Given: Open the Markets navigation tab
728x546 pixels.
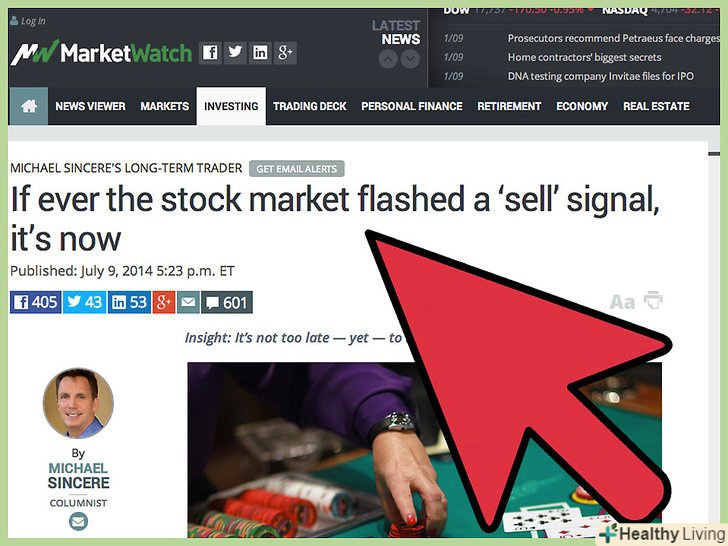Looking at the screenshot, I should coord(165,106).
